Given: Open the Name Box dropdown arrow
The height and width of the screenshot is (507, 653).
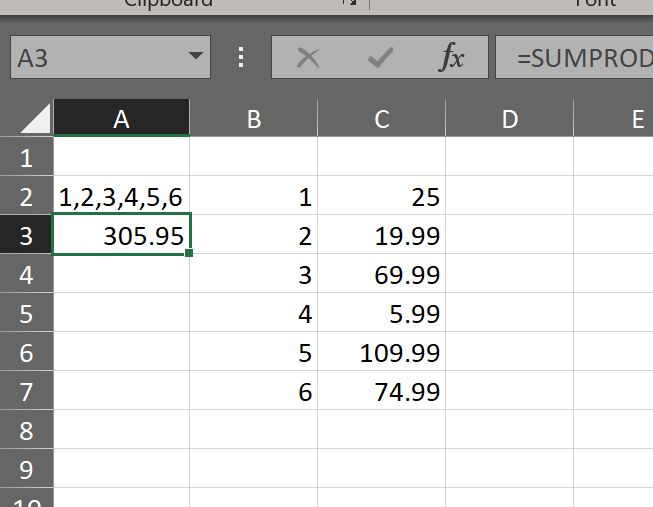Looking at the screenshot, I should coord(195,55).
